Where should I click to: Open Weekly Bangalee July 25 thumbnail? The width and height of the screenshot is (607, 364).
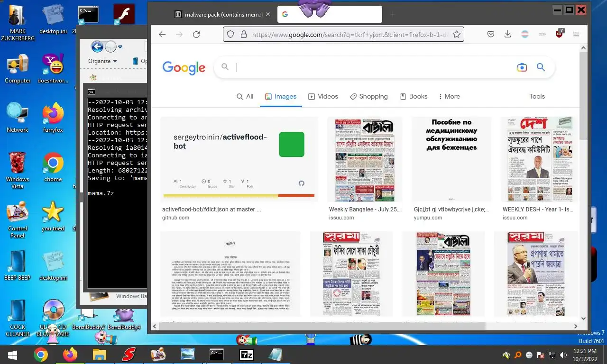click(365, 159)
